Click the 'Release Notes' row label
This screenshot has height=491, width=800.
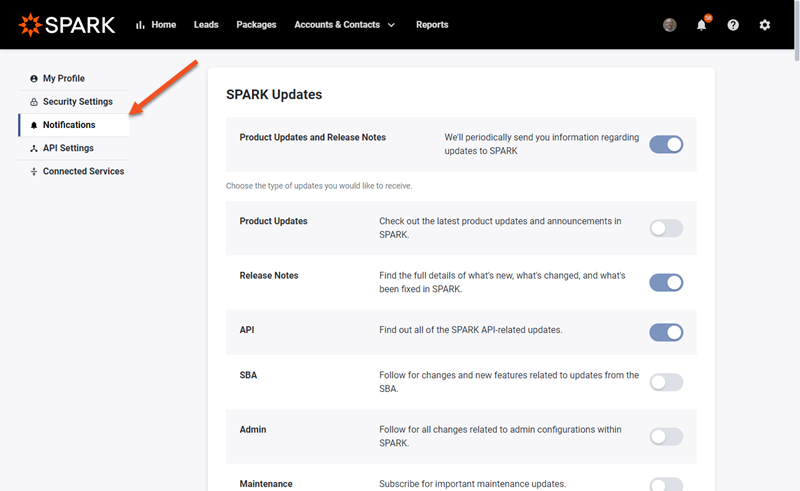point(269,276)
